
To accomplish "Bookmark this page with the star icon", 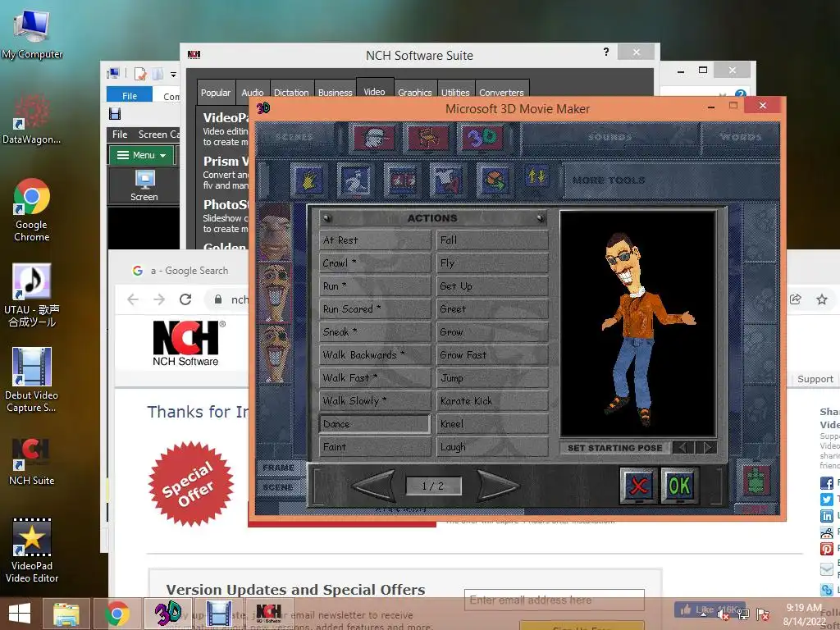I will (822, 299).
